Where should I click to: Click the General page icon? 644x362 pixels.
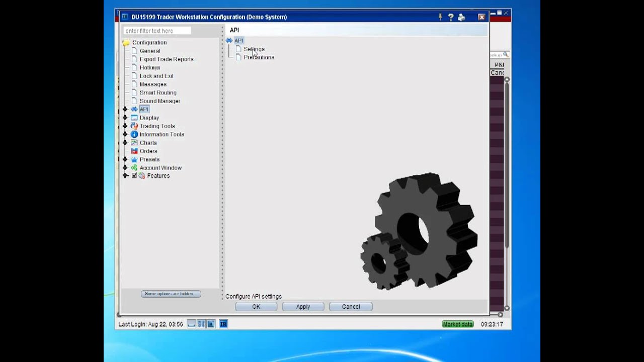click(x=134, y=51)
